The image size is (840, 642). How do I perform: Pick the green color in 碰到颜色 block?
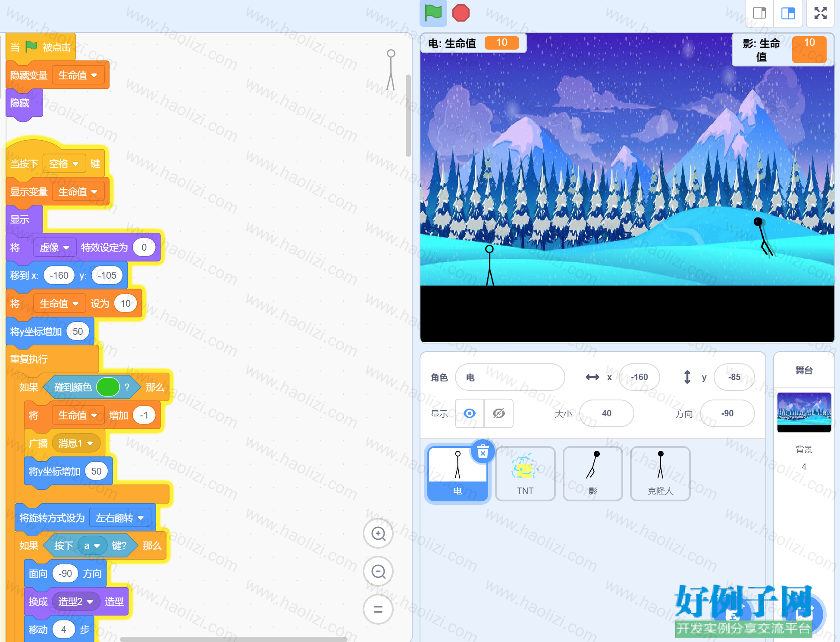[108, 387]
